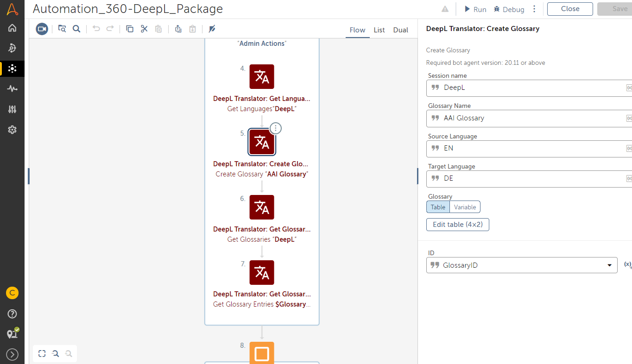Run the bot
The width and height of the screenshot is (632, 364).
click(475, 9)
